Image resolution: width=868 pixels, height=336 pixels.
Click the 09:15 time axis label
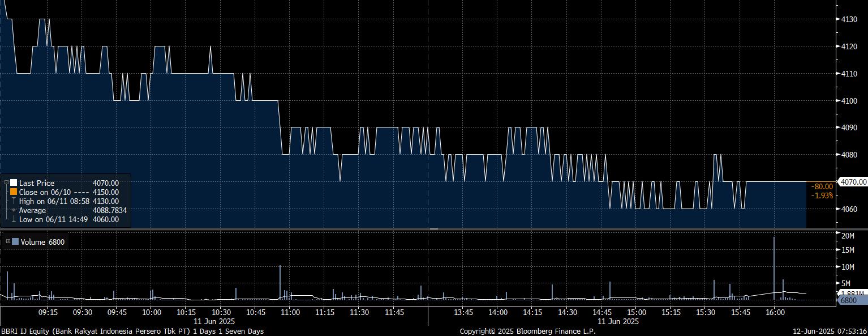pos(48,312)
